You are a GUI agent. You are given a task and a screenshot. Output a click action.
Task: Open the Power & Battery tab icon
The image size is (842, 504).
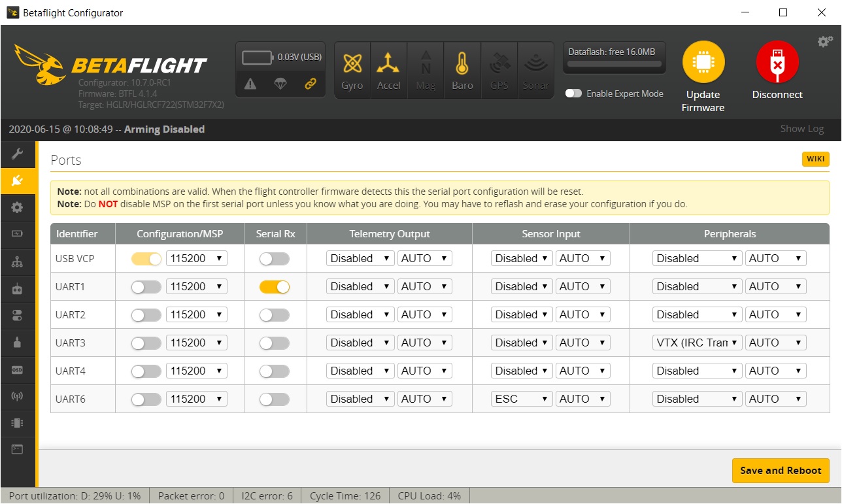pyautogui.click(x=17, y=234)
